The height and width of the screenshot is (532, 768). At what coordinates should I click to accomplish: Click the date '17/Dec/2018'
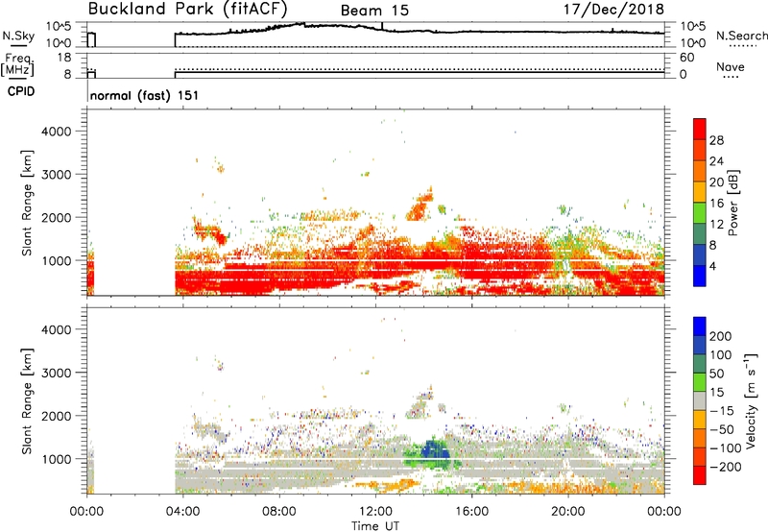pos(613,9)
